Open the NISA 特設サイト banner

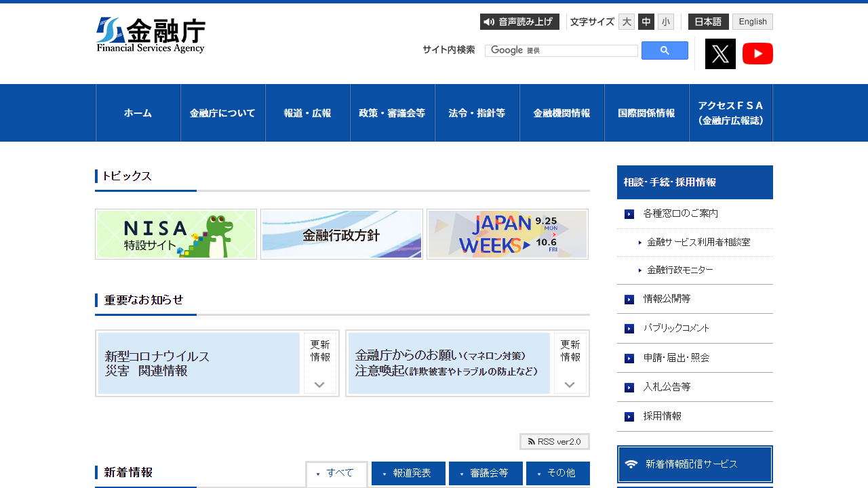click(176, 234)
